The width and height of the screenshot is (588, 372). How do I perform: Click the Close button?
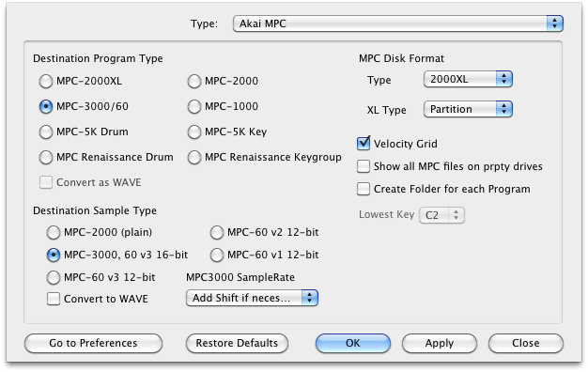click(x=526, y=343)
